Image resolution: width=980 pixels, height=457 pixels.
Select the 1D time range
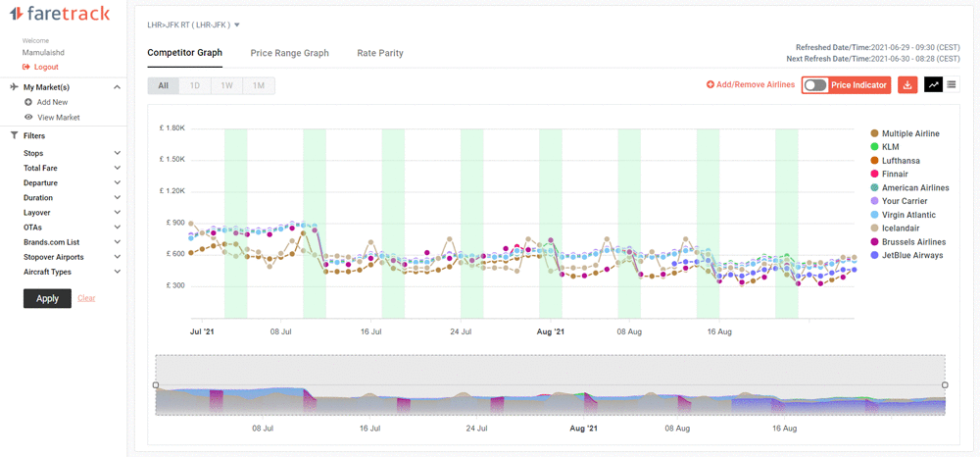tap(195, 85)
